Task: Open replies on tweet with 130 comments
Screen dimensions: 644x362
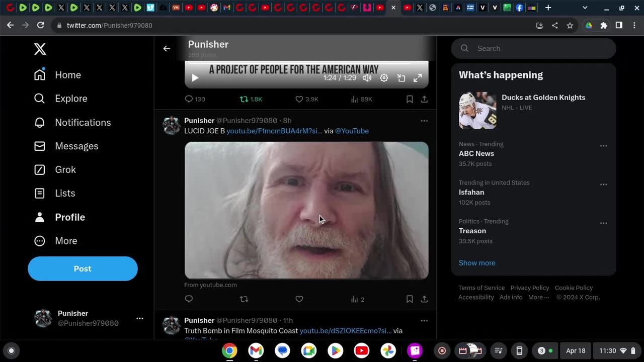Action: (x=195, y=99)
